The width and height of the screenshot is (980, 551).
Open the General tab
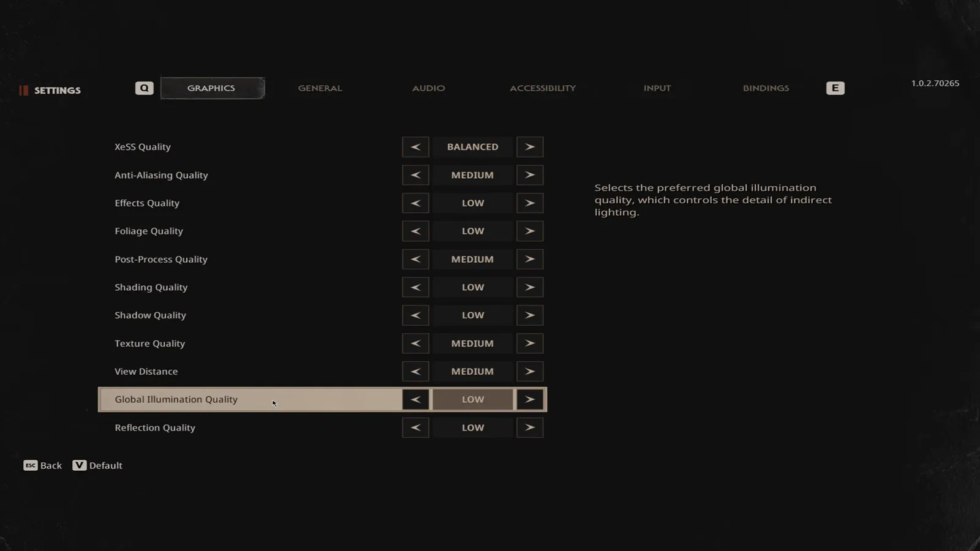[320, 88]
